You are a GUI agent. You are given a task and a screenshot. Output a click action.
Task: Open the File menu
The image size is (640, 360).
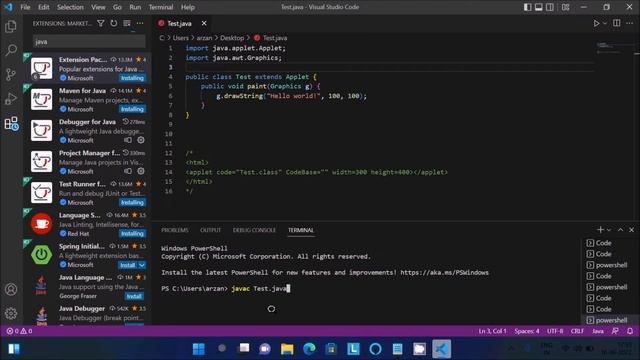(25, 7)
